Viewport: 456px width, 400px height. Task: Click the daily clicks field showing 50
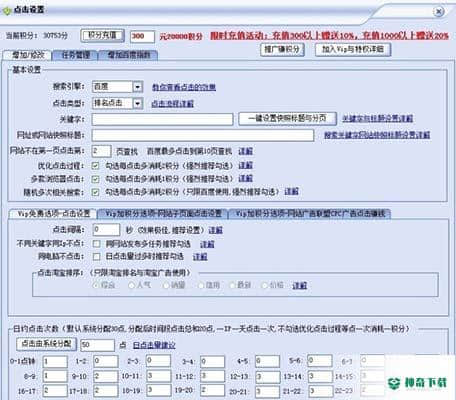click(x=97, y=345)
